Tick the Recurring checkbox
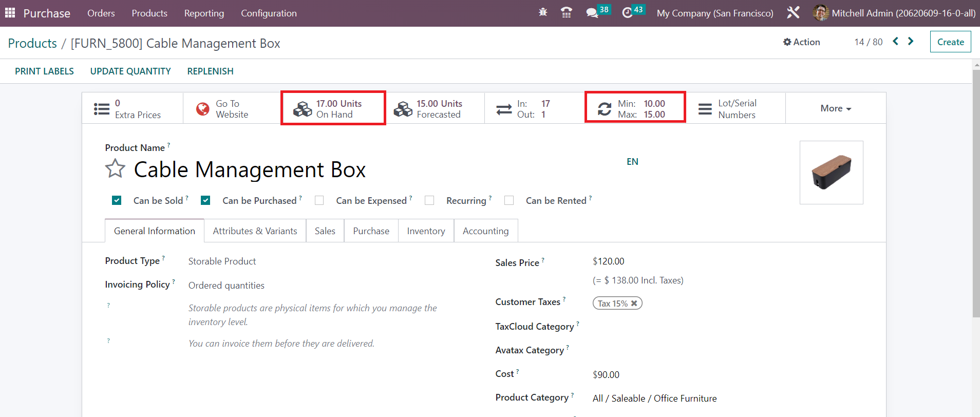 tap(429, 200)
